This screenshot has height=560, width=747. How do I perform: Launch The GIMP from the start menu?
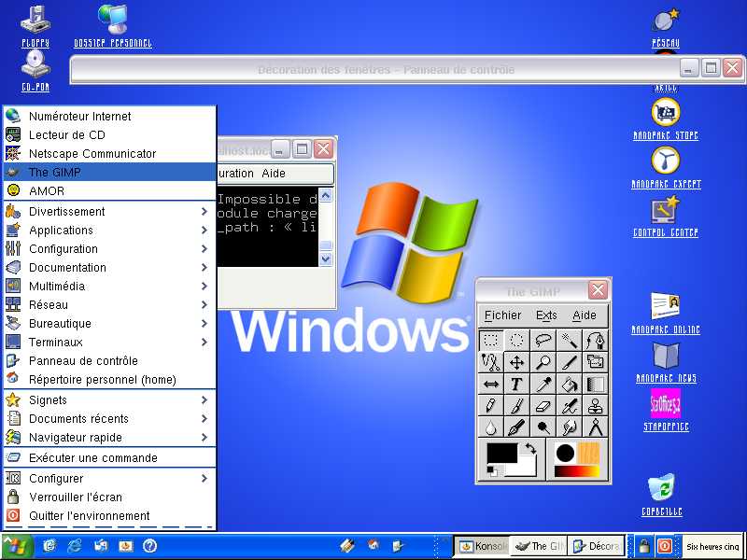pyautogui.click(x=109, y=172)
